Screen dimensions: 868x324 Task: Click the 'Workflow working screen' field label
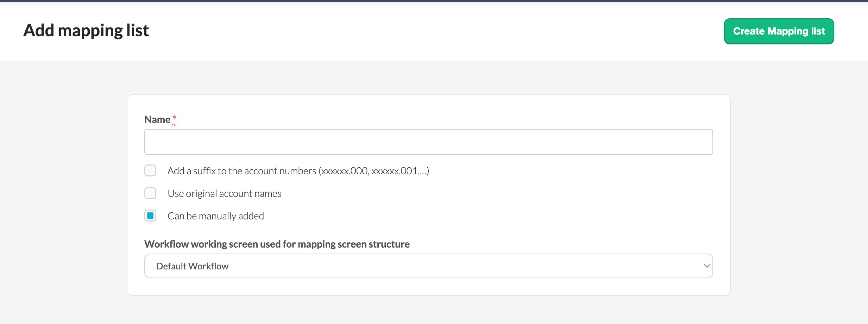(x=277, y=244)
